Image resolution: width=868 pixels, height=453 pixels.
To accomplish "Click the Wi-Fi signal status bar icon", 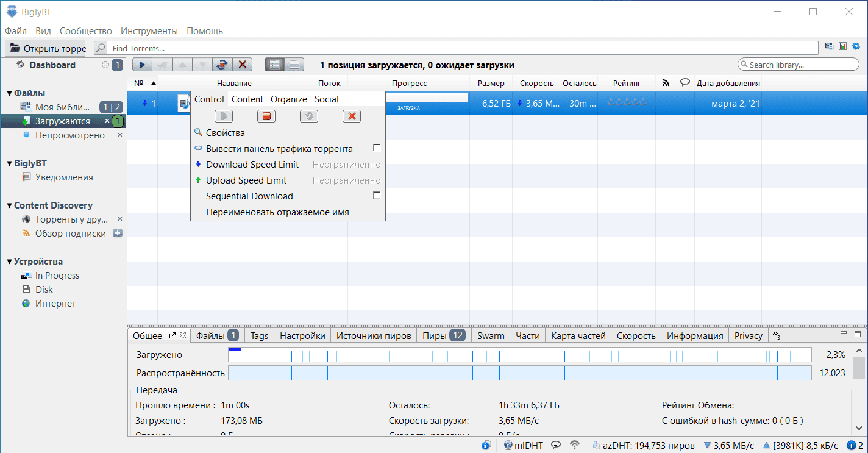I will pos(574,445).
